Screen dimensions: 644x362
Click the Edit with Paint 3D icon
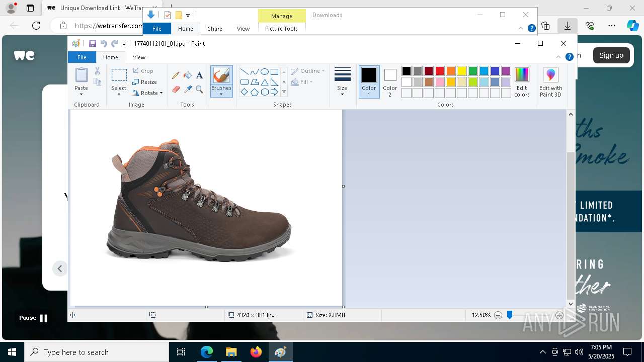point(550,82)
